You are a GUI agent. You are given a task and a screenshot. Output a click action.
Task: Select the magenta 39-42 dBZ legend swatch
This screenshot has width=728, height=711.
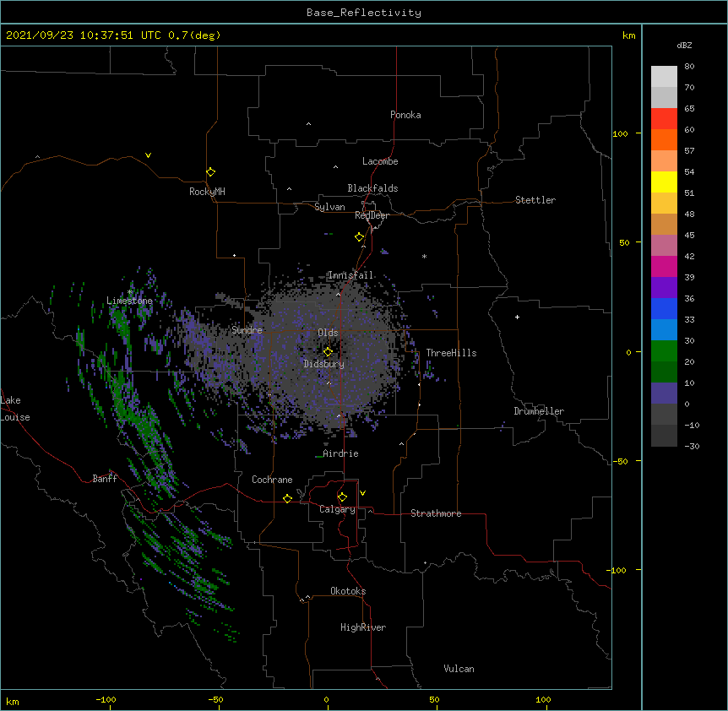pyautogui.click(x=664, y=266)
